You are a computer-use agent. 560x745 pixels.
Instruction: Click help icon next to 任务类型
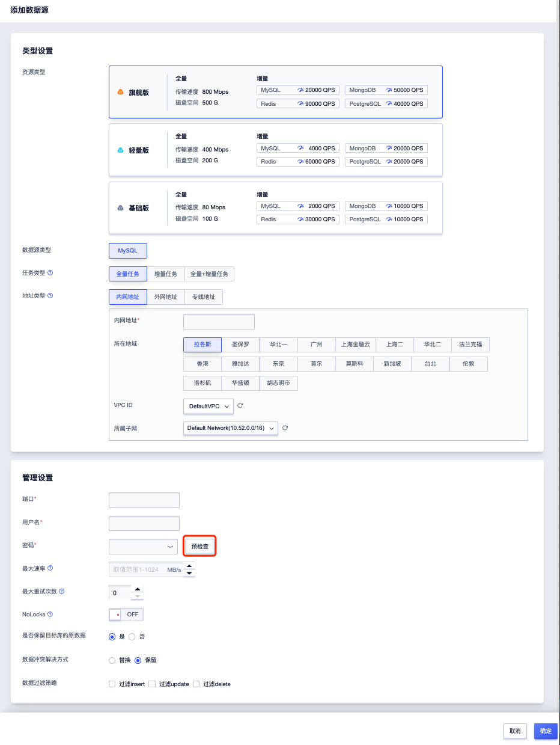50,273
